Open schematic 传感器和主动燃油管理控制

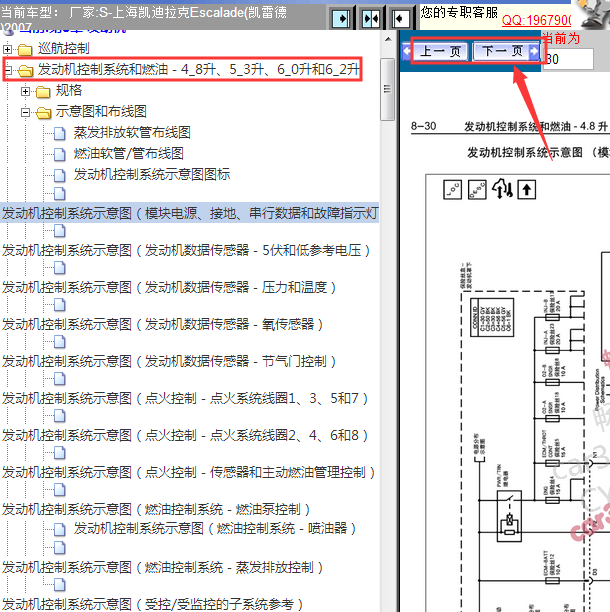click(x=189, y=472)
